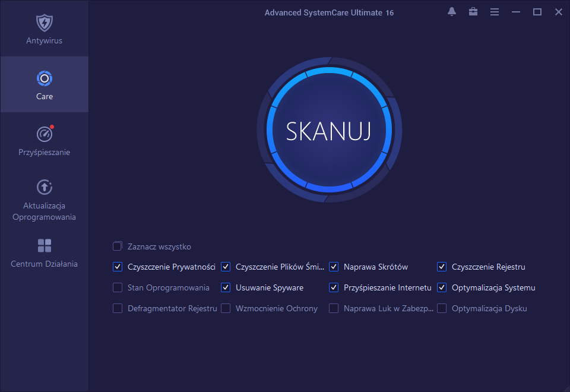Open the hamburger options menu
Screen dimensions: 570x392
495,12
